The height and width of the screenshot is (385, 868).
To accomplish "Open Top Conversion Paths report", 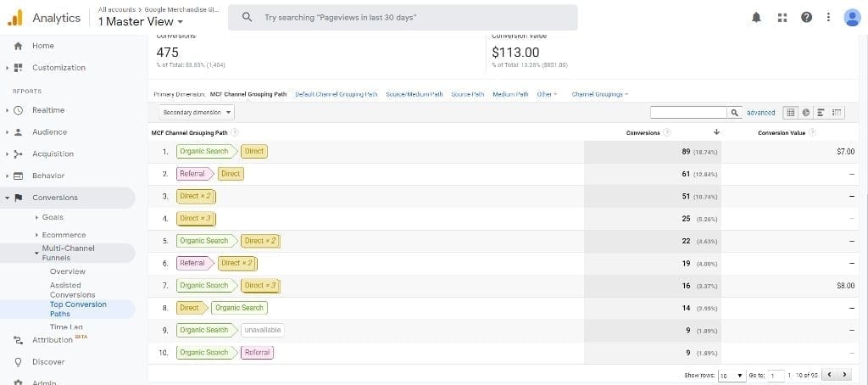I will pyautogui.click(x=78, y=310).
